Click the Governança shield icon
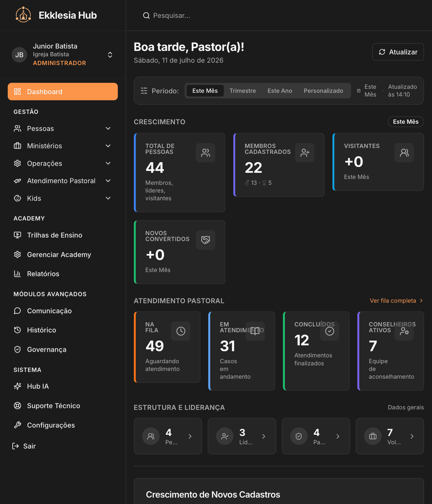432x504 pixels. click(17, 349)
